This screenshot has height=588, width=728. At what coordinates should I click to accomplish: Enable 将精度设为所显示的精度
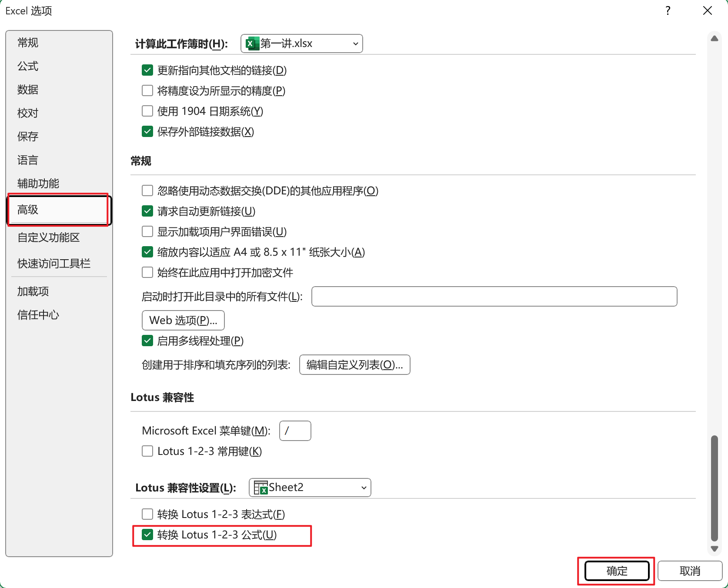[147, 90]
